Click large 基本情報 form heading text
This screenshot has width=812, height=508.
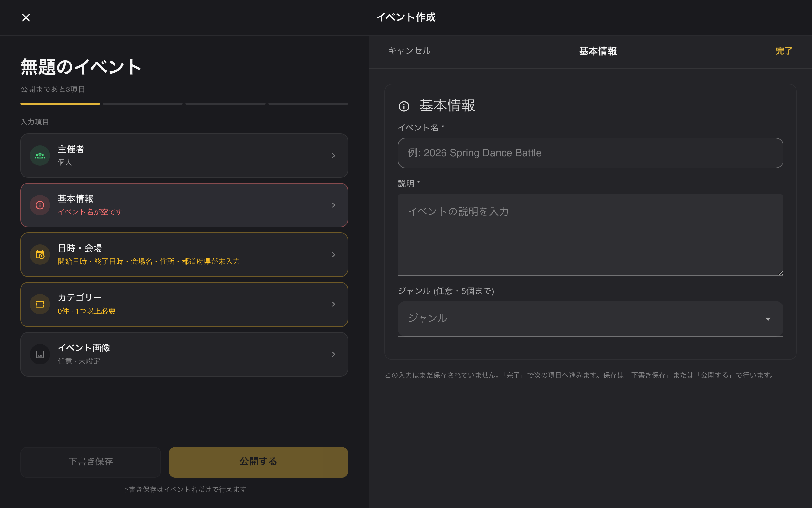pyautogui.click(x=447, y=105)
